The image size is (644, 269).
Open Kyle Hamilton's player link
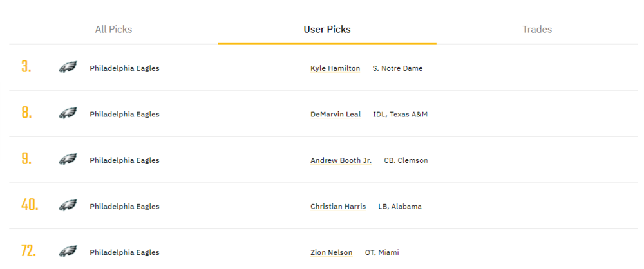335,68
